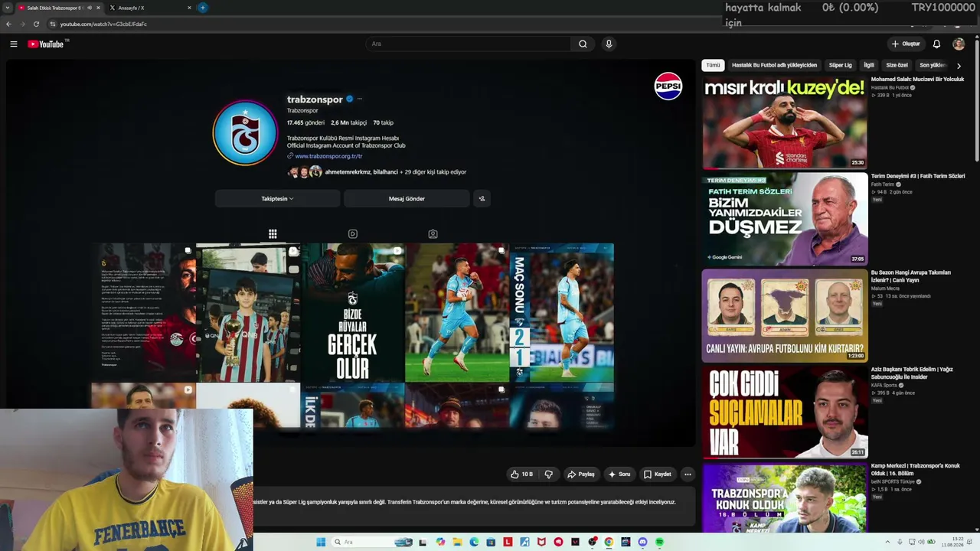This screenshot has width=980, height=551.
Task: Select the Tümü filter chip
Action: pos(713,66)
